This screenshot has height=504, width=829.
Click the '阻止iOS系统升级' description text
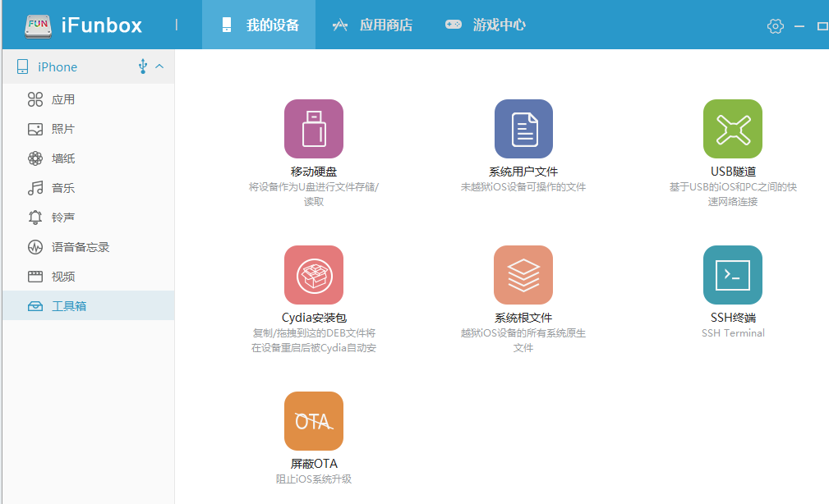pyautogui.click(x=314, y=479)
